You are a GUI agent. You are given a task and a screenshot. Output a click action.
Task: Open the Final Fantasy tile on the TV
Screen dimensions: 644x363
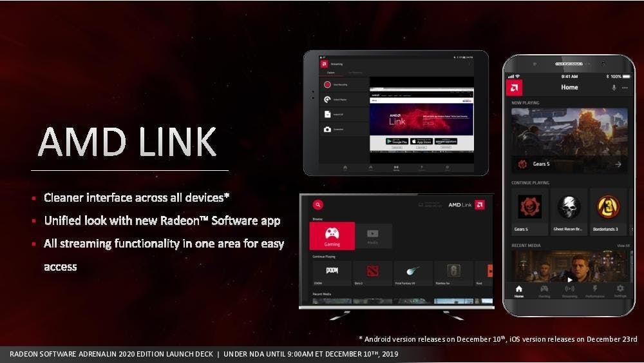pyautogui.click(x=413, y=273)
